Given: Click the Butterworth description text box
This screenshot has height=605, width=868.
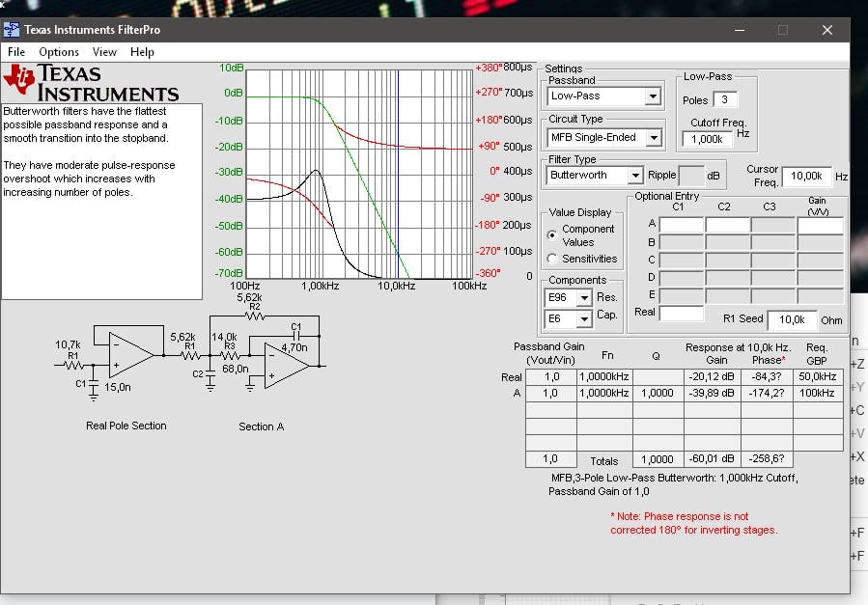Looking at the screenshot, I should 101,202.
